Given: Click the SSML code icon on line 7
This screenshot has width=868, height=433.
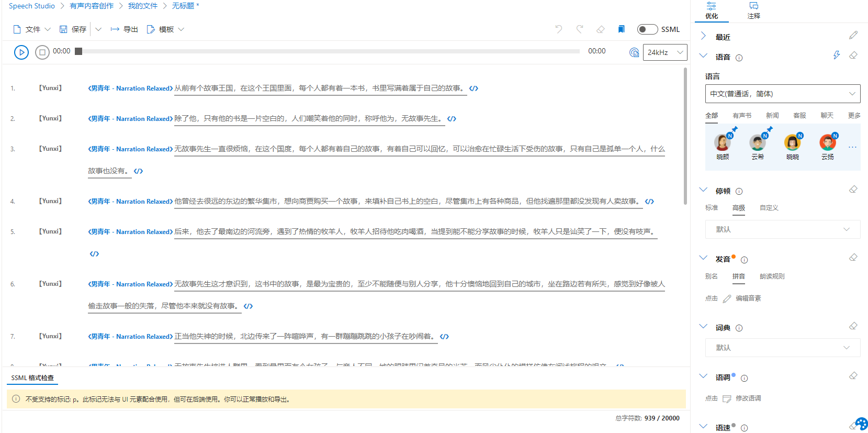Looking at the screenshot, I should pos(445,337).
